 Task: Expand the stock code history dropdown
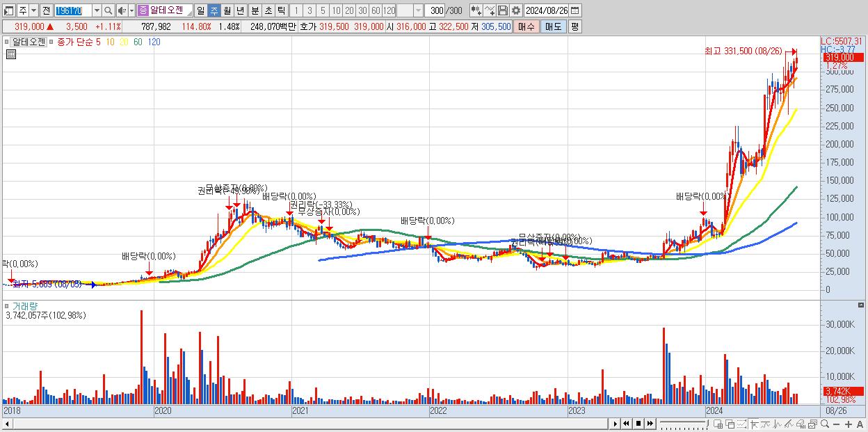pyautogui.click(x=97, y=10)
